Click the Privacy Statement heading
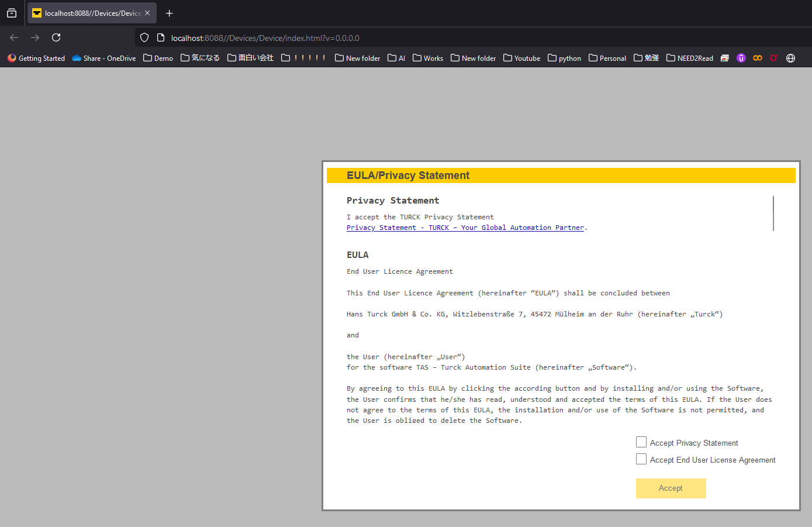 pos(393,201)
